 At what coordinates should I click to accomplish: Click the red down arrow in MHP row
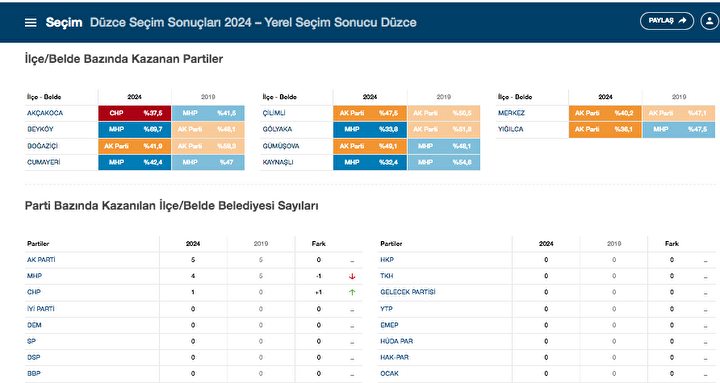pyautogui.click(x=352, y=276)
